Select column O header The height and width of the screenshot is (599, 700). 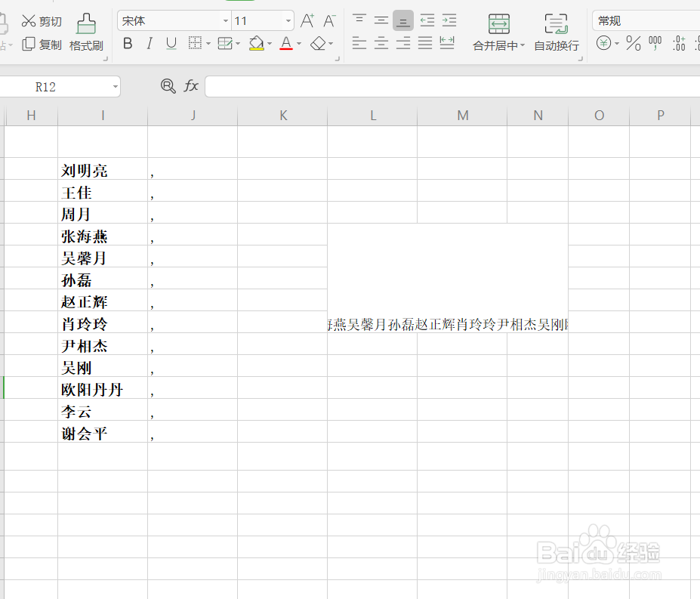pos(599,116)
